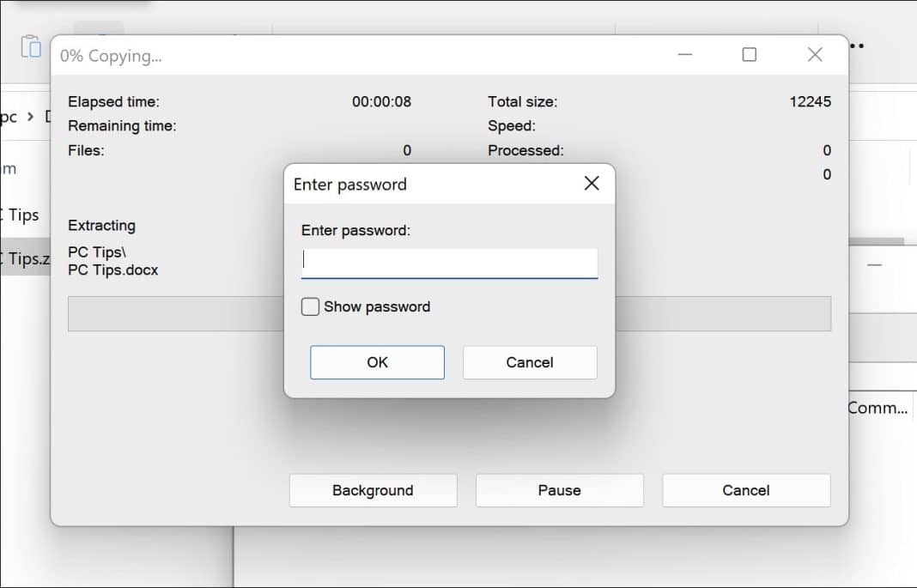Enable the Show password checkbox
This screenshot has width=917, height=588.
pos(310,306)
